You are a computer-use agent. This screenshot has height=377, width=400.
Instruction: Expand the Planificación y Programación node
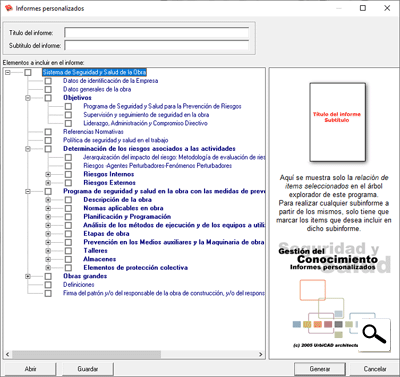(48, 217)
